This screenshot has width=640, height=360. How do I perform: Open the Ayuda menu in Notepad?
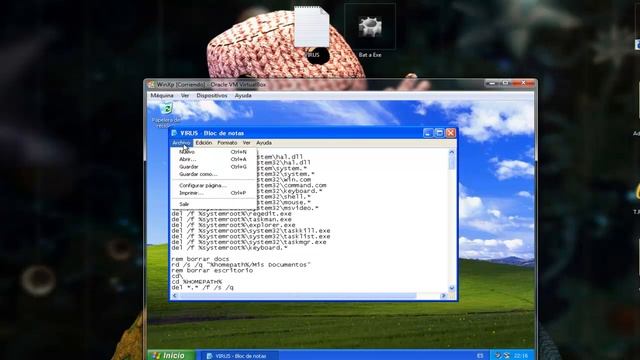point(264,143)
